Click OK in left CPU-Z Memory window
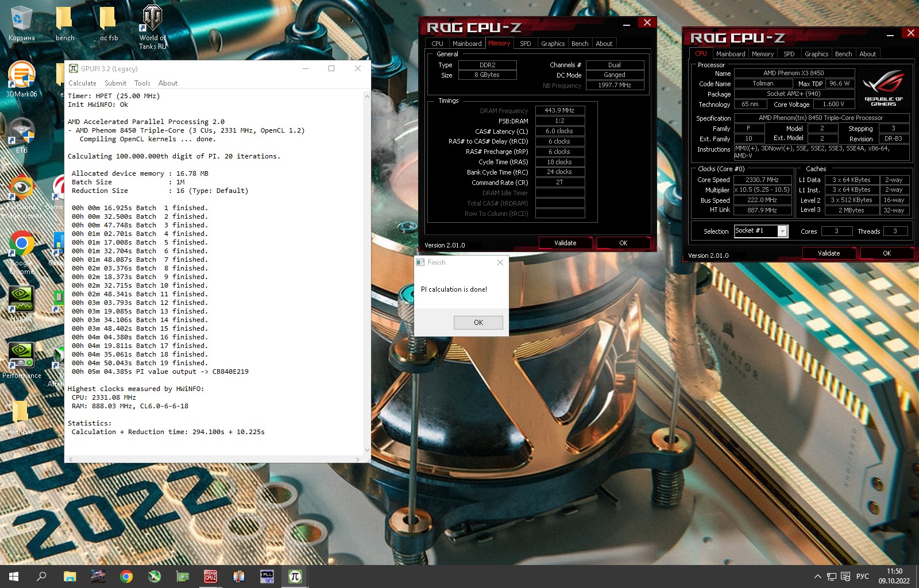The image size is (919, 588). (x=623, y=243)
